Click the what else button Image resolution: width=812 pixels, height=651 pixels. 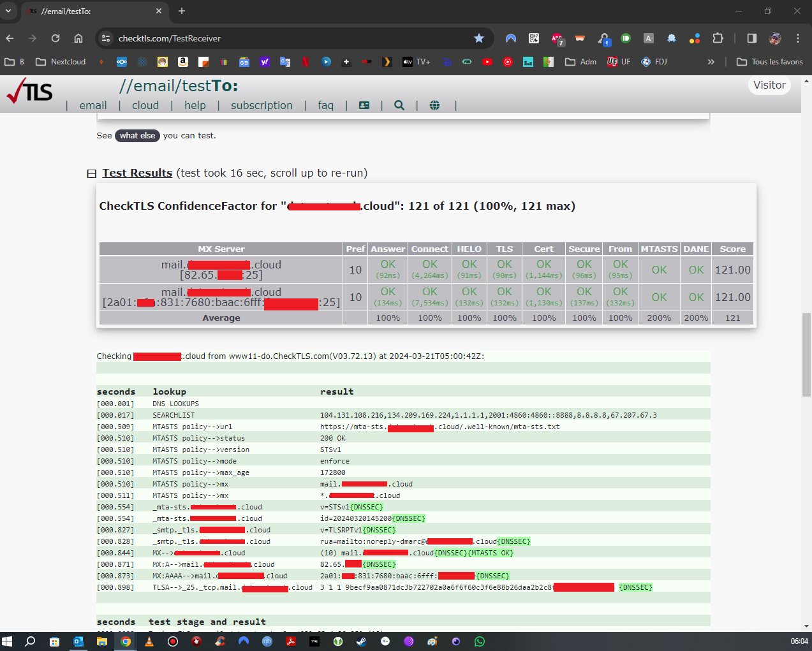(137, 135)
